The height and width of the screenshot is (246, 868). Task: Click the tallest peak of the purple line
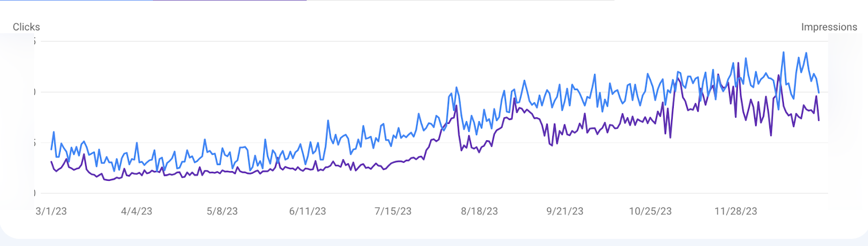pyautogui.click(x=738, y=63)
